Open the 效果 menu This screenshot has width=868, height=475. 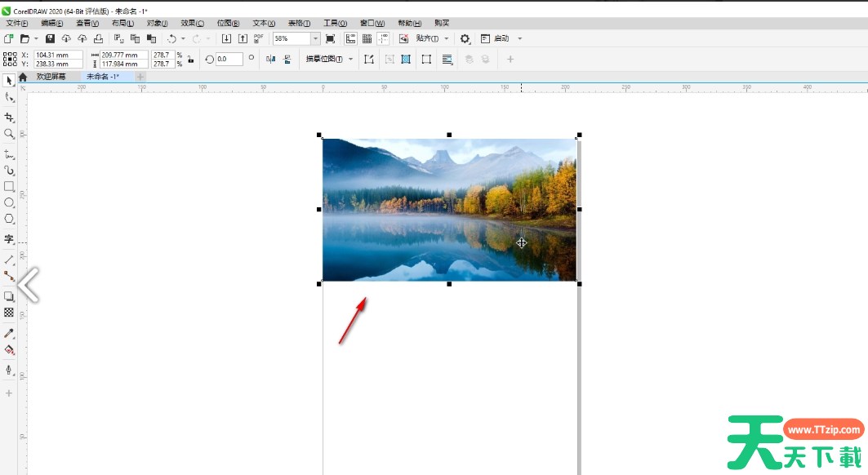tap(192, 23)
